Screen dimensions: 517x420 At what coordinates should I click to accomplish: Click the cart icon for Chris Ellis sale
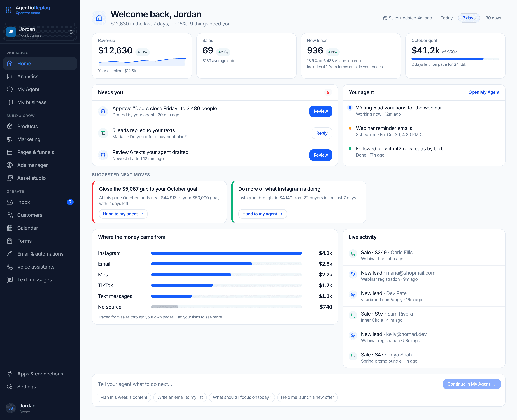point(353,254)
